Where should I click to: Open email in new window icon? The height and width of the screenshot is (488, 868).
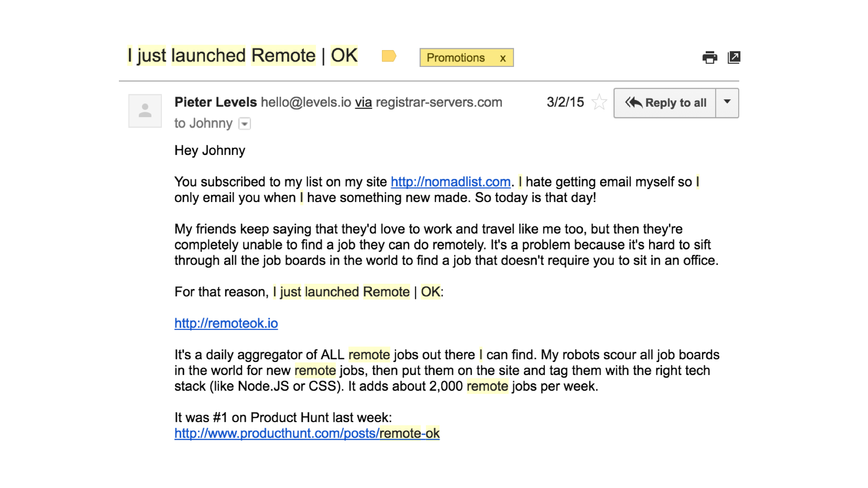(734, 57)
